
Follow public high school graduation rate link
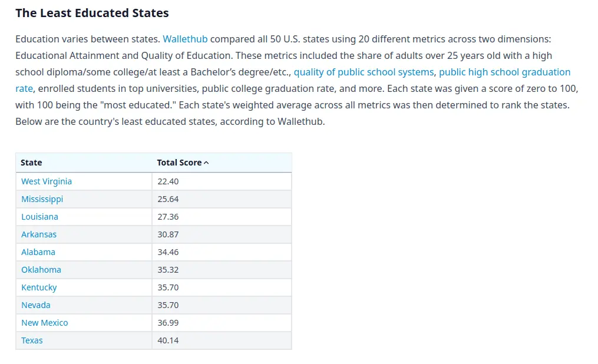click(504, 72)
